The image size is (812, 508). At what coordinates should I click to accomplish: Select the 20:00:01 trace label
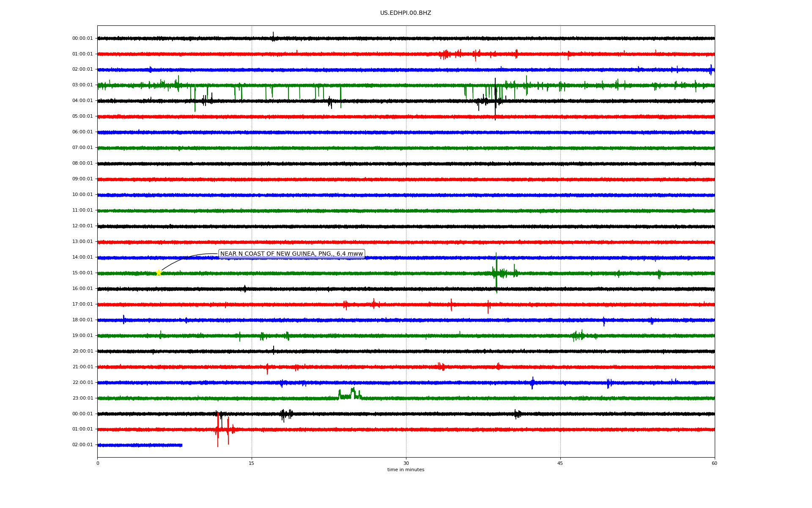pyautogui.click(x=82, y=351)
